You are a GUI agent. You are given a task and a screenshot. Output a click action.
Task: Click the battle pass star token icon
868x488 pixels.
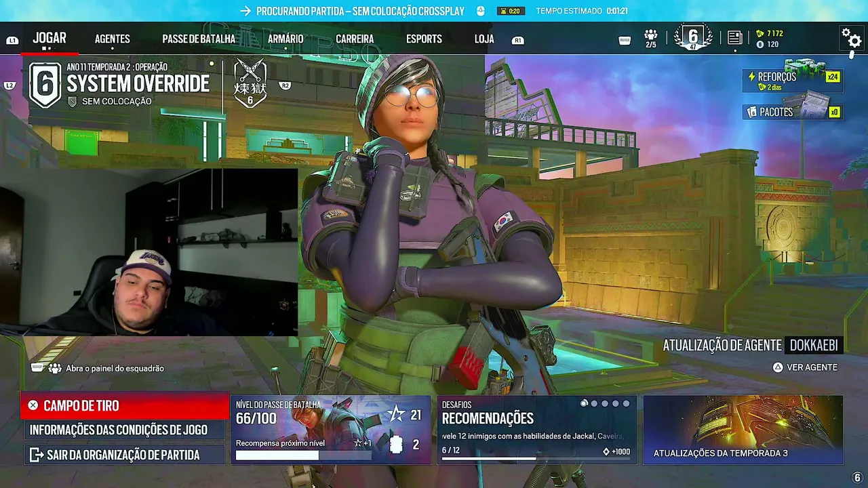(x=396, y=415)
